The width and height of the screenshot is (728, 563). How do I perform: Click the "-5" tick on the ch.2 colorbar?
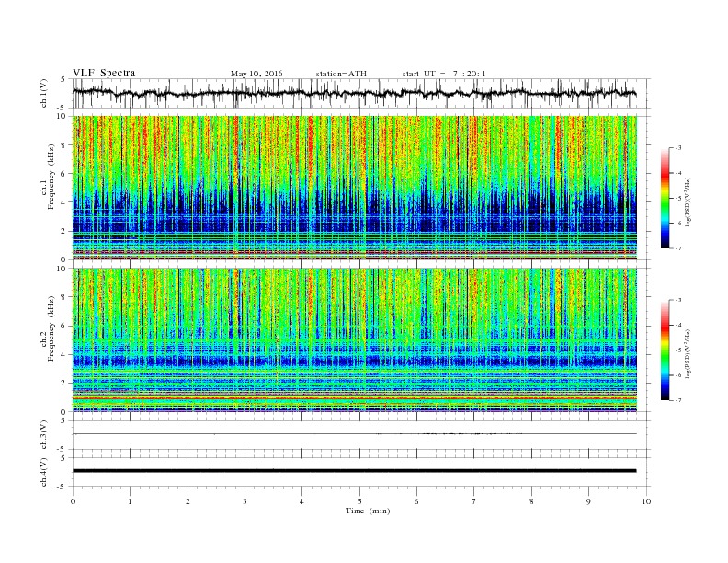coord(678,350)
